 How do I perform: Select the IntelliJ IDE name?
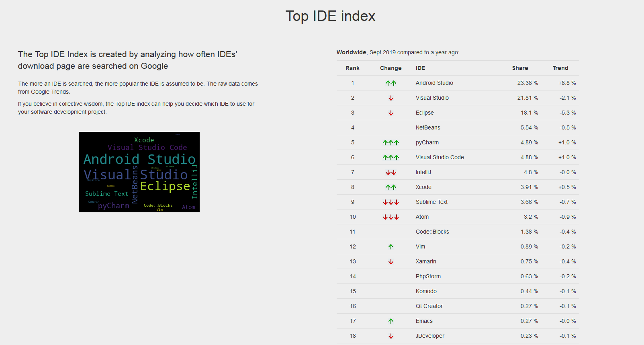point(423,172)
